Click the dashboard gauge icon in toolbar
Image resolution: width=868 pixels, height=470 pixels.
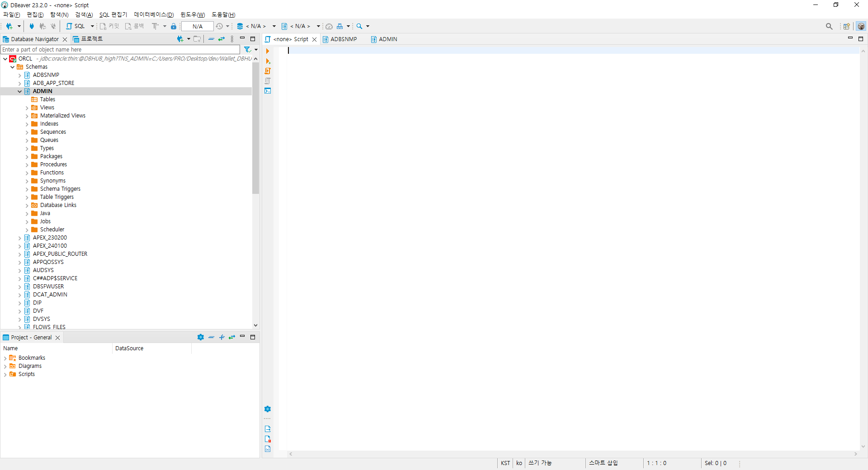pos(329,26)
